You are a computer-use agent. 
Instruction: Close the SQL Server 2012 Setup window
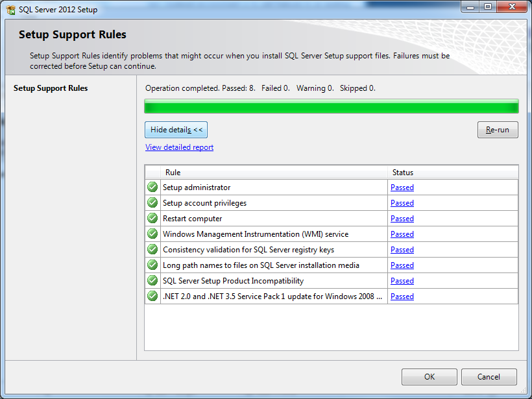[x=512, y=7]
